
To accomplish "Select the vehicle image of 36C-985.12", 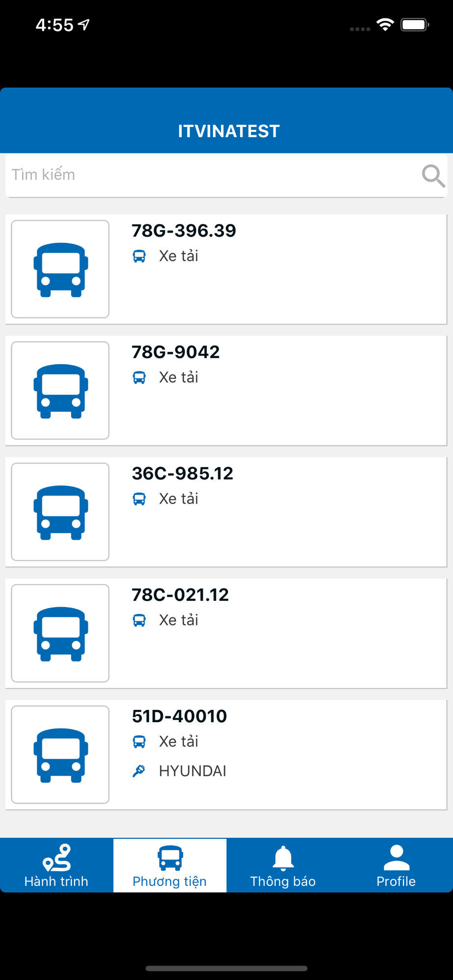I will pos(60,512).
